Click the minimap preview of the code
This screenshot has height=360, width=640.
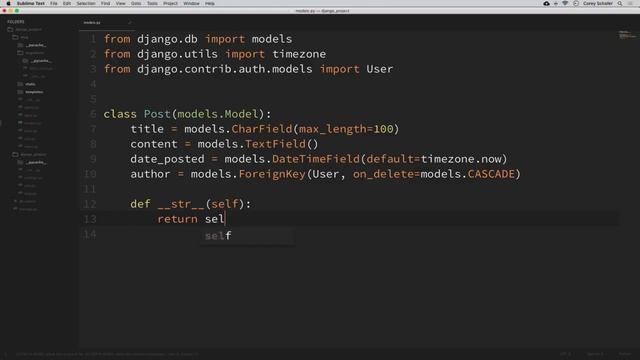point(627,35)
